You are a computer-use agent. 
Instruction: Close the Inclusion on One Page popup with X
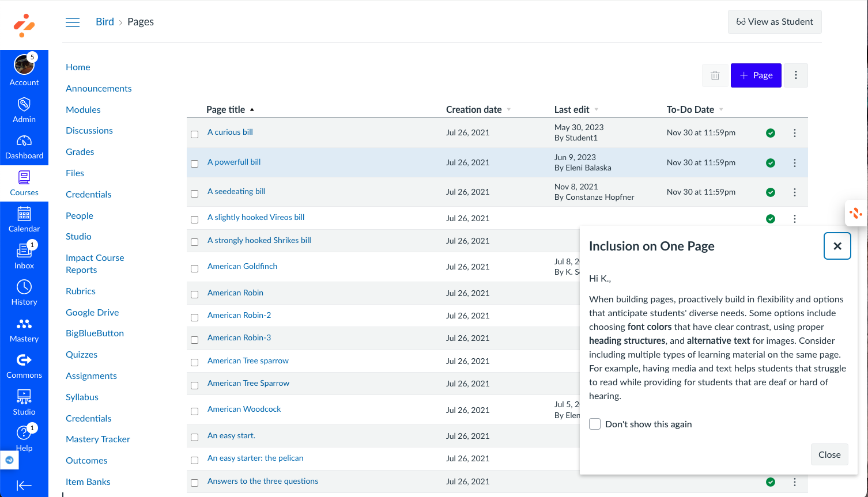tap(837, 246)
